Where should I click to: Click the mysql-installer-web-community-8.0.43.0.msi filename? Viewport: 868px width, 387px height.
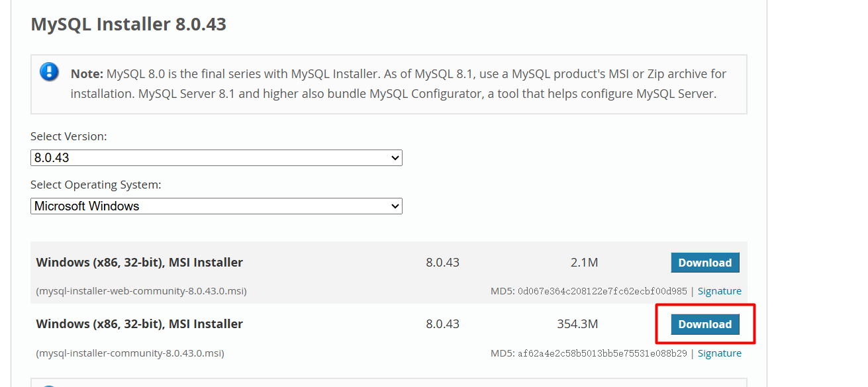point(142,291)
